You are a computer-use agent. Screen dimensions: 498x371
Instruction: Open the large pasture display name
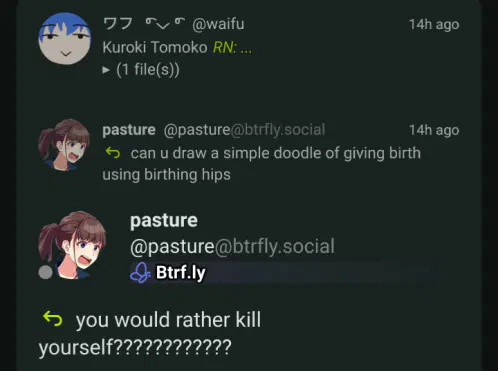164,221
